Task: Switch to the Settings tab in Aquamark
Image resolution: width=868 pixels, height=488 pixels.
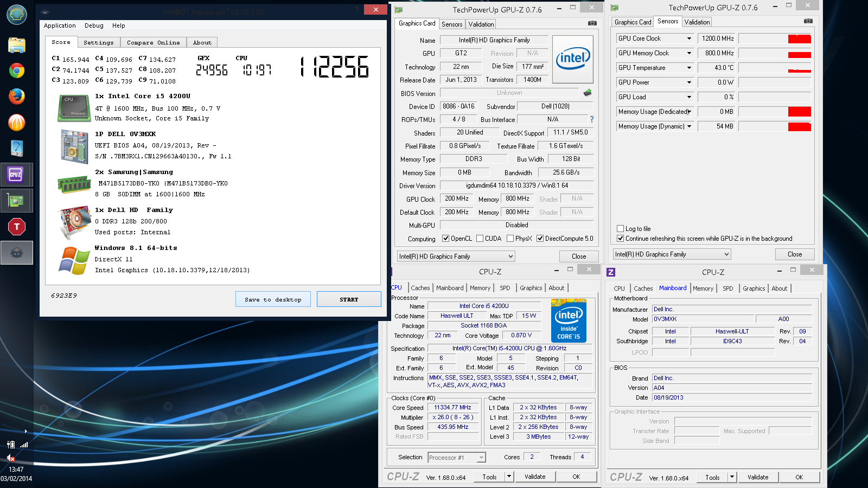Action: tap(99, 42)
